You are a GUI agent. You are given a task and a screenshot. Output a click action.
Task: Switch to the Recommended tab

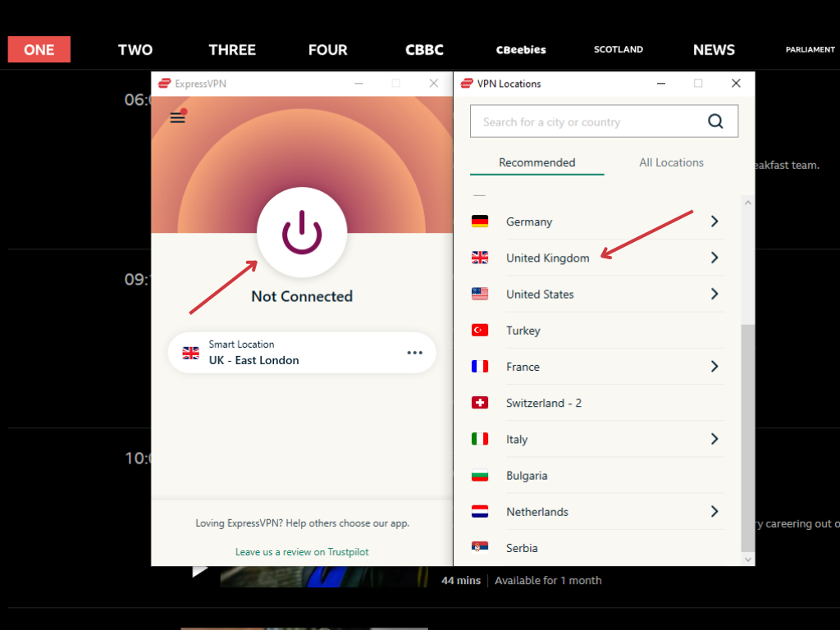click(x=536, y=162)
